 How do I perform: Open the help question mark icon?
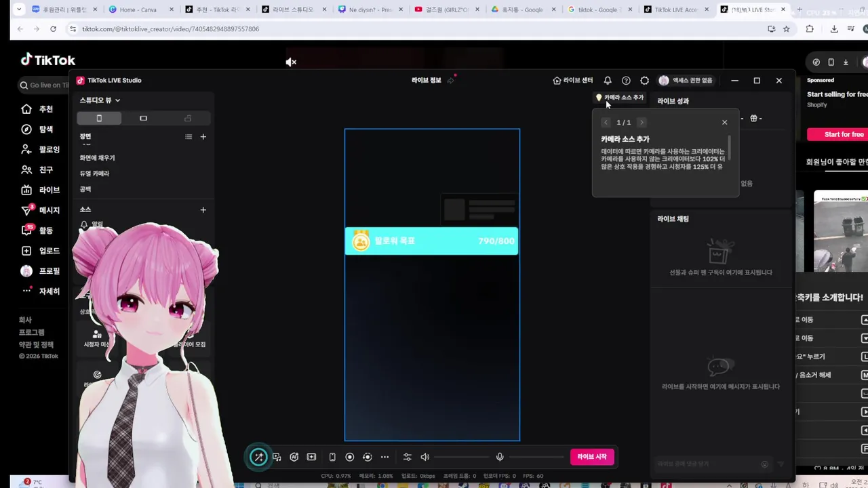[626, 80]
